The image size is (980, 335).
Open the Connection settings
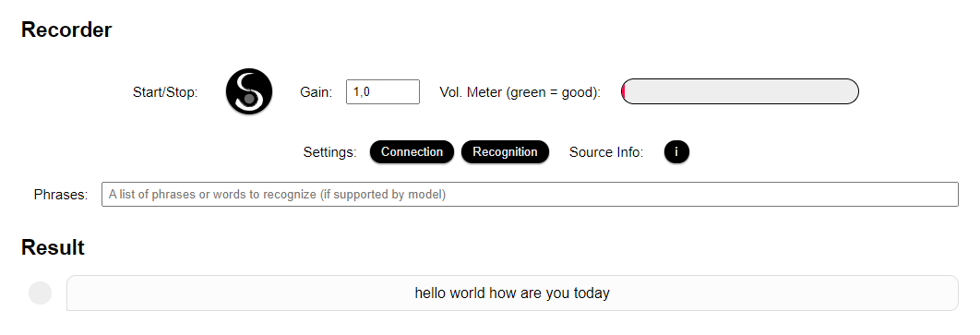412,152
